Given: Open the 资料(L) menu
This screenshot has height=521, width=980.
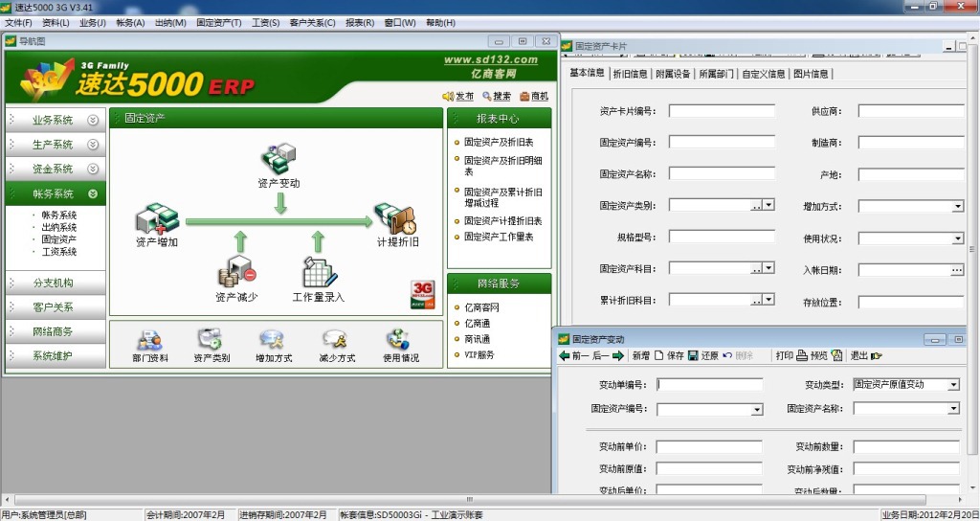Looking at the screenshot, I should [x=56, y=23].
